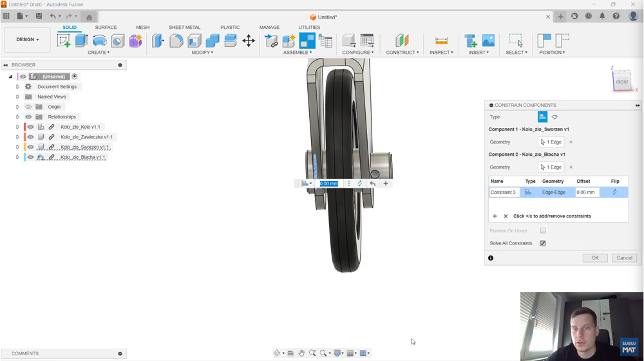Open the ViewCube FRONT face
This screenshot has height=361, width=644.
click(621, 82)
